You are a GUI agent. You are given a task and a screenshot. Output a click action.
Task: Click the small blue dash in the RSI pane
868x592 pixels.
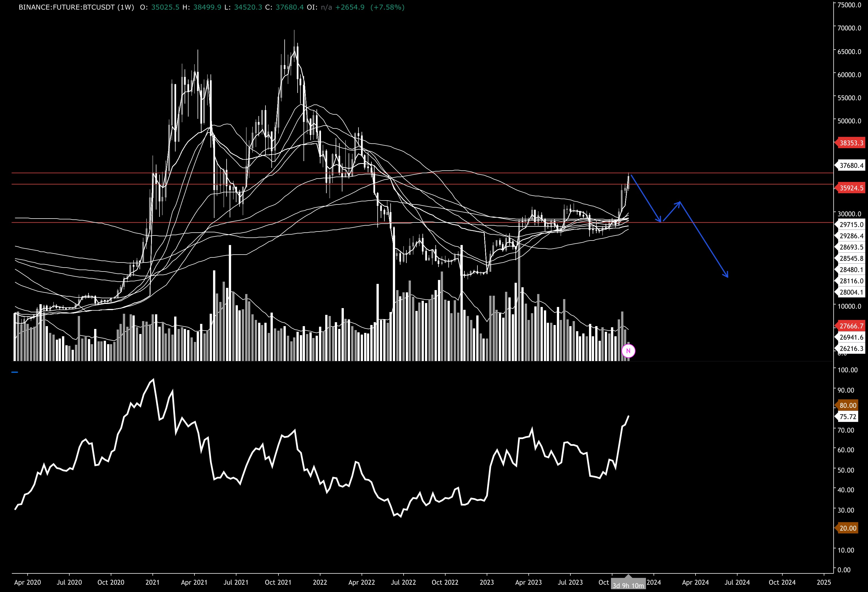pyautogui.click(x=15, y=372)
